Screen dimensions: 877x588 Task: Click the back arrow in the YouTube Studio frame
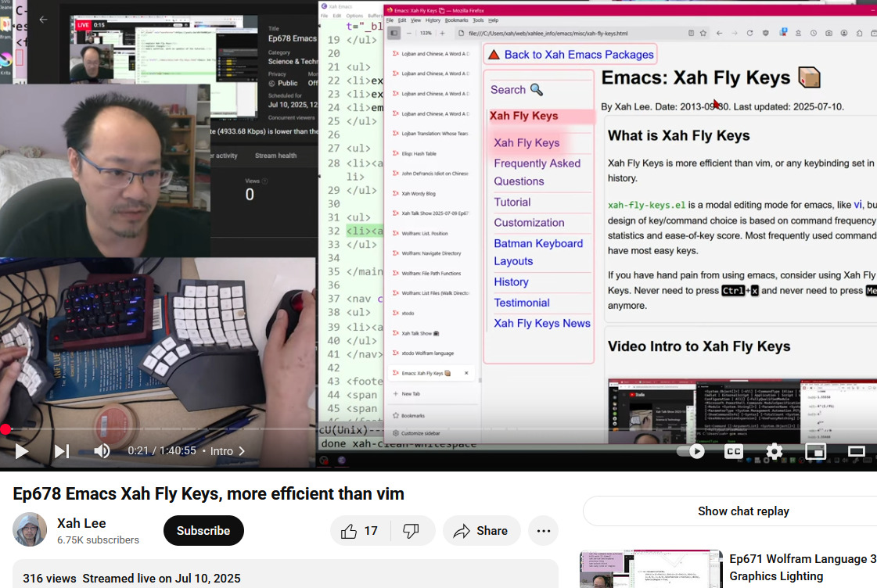[43, 20]
